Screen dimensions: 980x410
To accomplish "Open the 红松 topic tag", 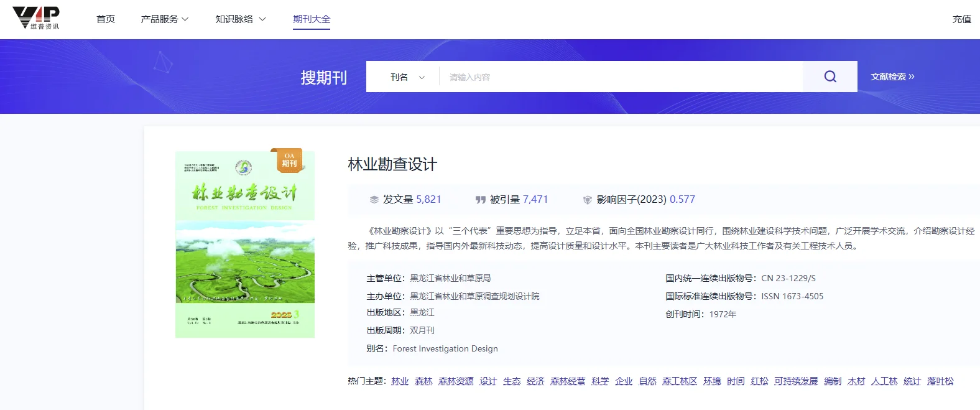I will [759, 381].
